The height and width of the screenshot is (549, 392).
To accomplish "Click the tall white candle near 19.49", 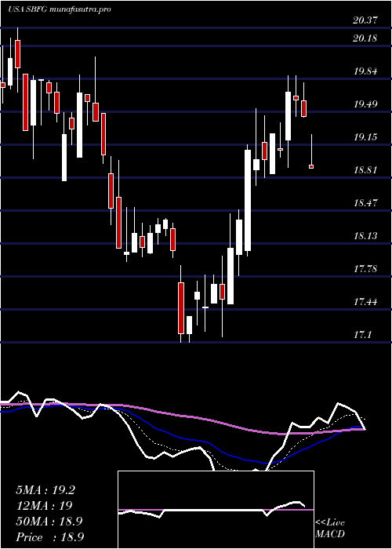I will click(288, 116).
